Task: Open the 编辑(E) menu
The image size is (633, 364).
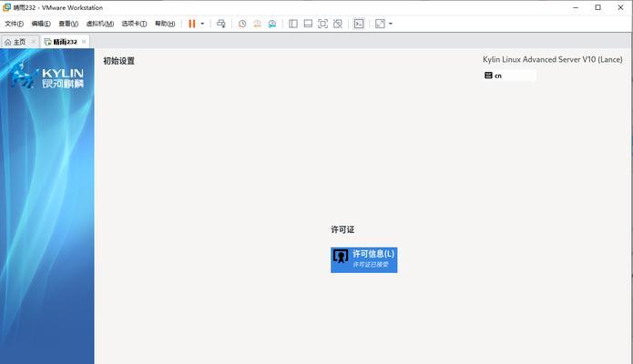Action: pyautogui.click(x=41, y=24)
